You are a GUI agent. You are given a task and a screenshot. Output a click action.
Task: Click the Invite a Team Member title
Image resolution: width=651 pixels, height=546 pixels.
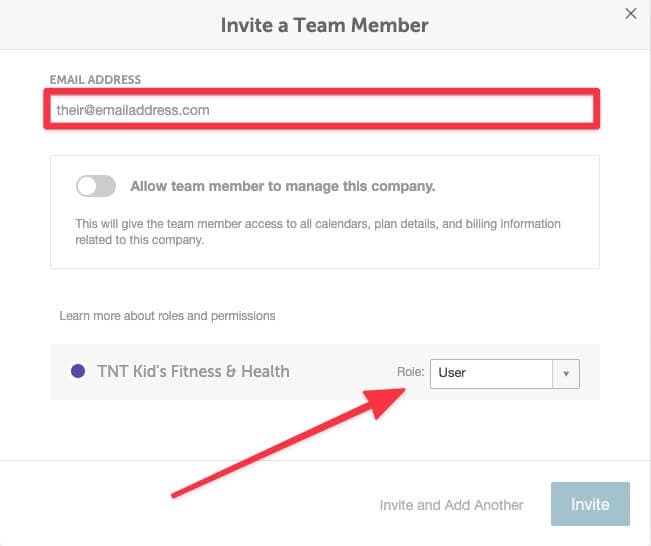click(324, 25)
